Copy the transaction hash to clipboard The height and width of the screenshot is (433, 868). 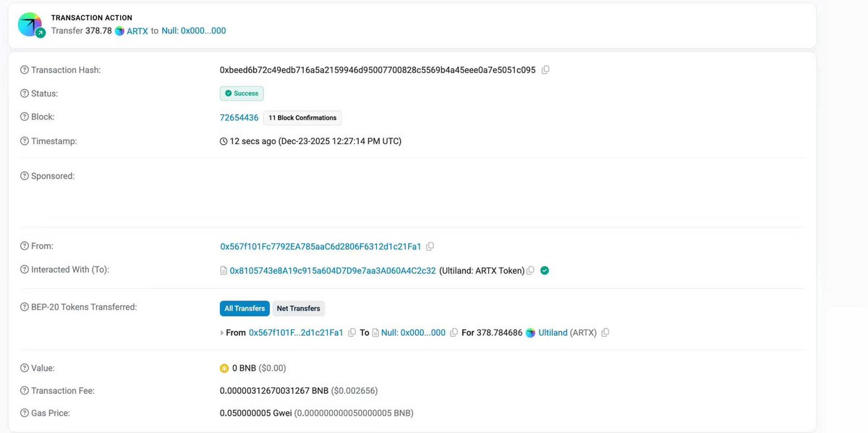[545, 70]
